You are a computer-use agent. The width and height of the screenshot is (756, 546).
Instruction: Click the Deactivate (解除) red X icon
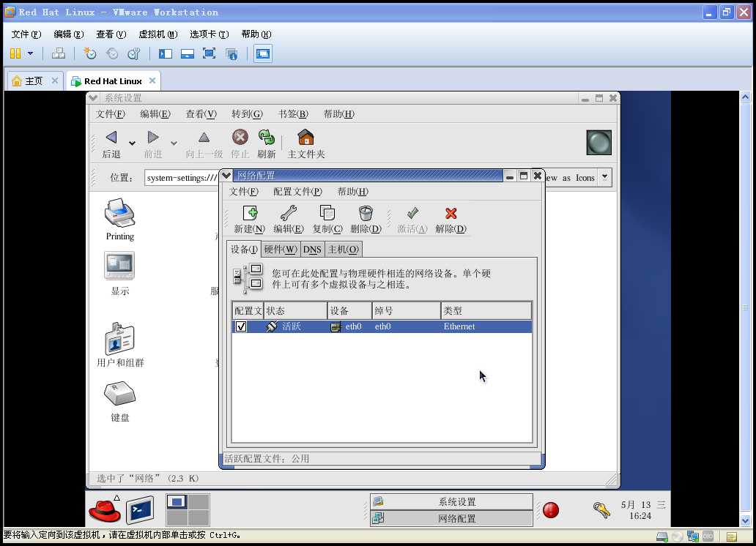[451, 213]
